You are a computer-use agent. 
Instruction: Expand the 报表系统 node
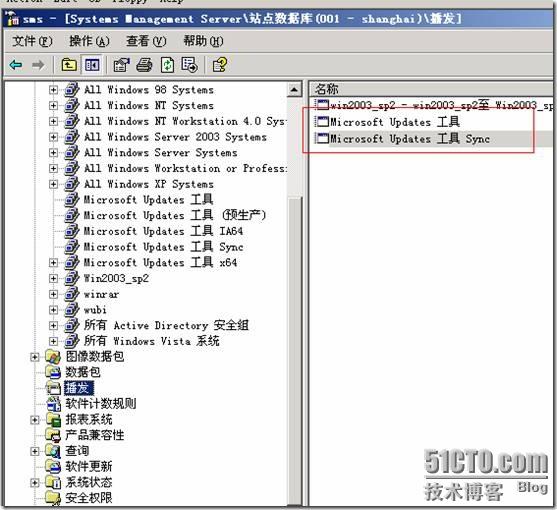[x=34, y=419]
